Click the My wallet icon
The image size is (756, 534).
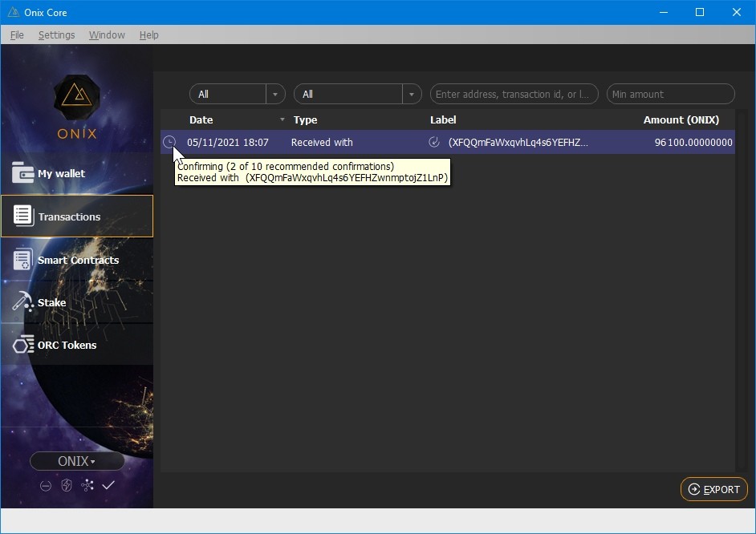point(22,173)
